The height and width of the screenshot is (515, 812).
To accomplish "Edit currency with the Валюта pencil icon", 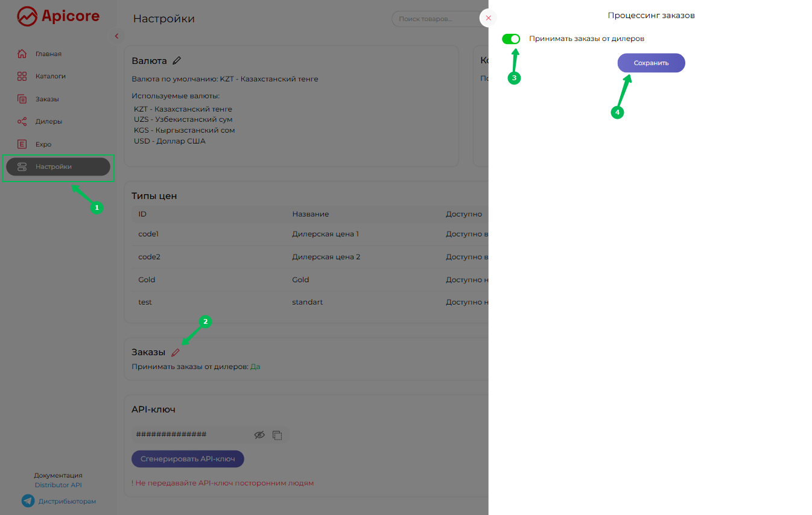I will 177,60.
